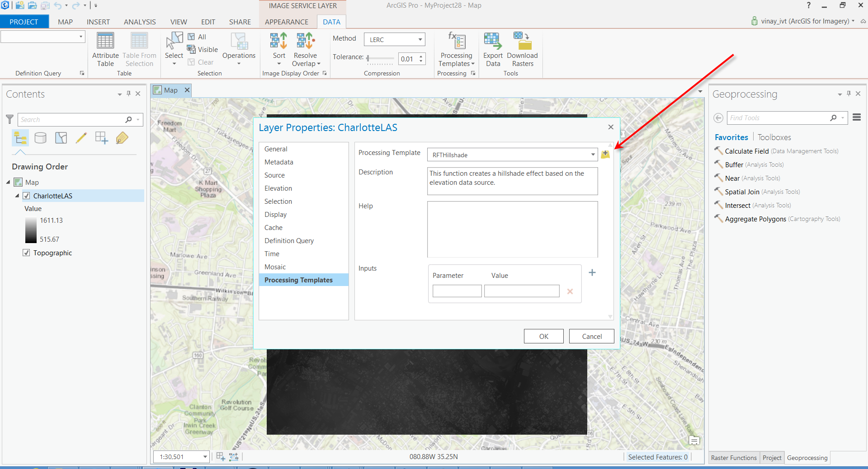868x469 pixels.
Task: Cancel the Layer Properties dialog
Action: pos(591,336)
